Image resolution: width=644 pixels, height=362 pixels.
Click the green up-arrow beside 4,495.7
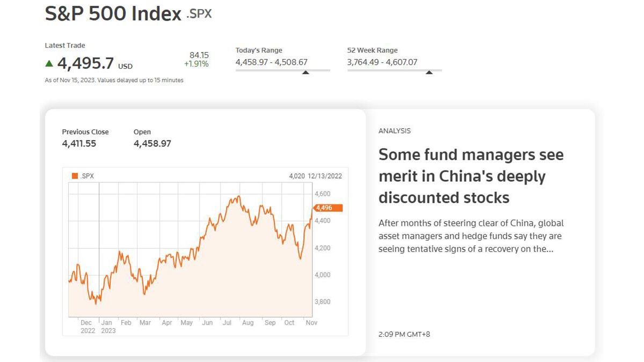(49, 63)
